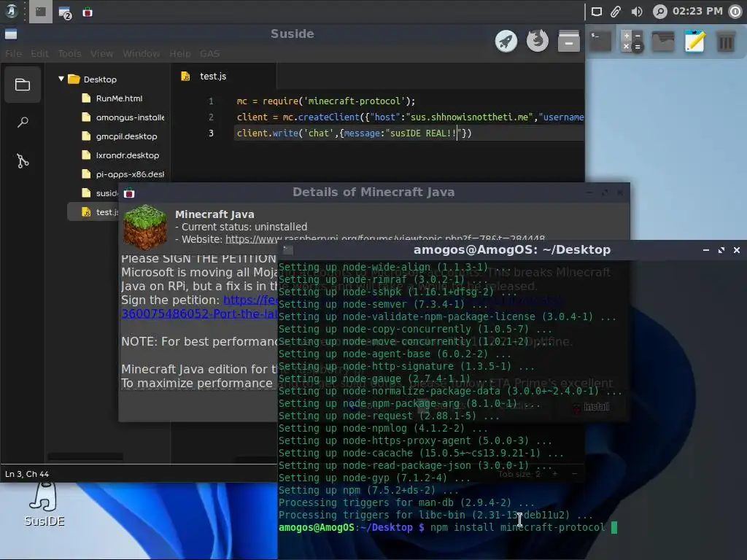
Task: Click the terminal line for node-gyp
Action: coord(374,478)
